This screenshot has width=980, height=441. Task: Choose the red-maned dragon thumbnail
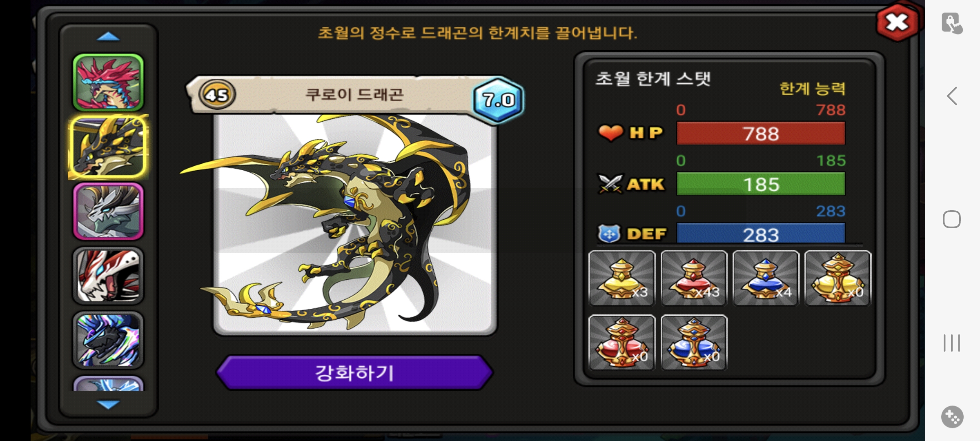[108, 83]
